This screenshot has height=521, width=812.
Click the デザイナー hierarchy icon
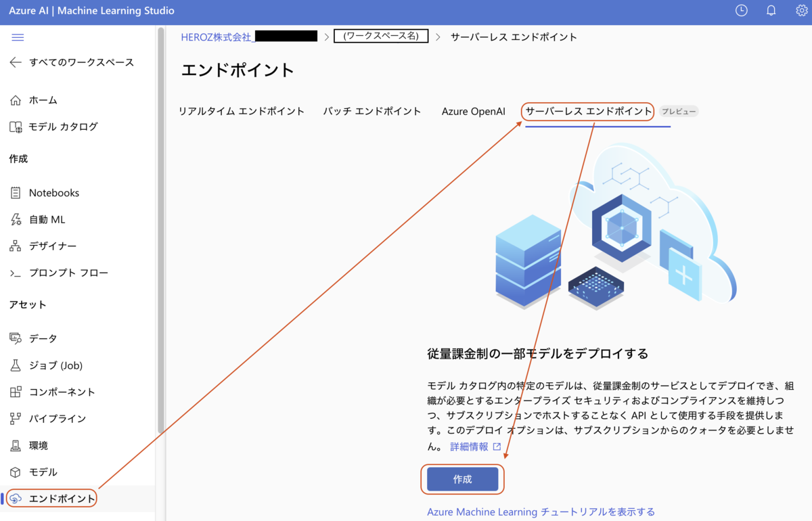point(16,246)
